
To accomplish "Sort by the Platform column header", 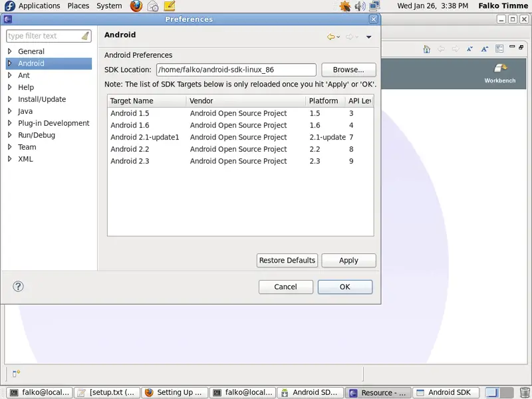I will point(325,101).
